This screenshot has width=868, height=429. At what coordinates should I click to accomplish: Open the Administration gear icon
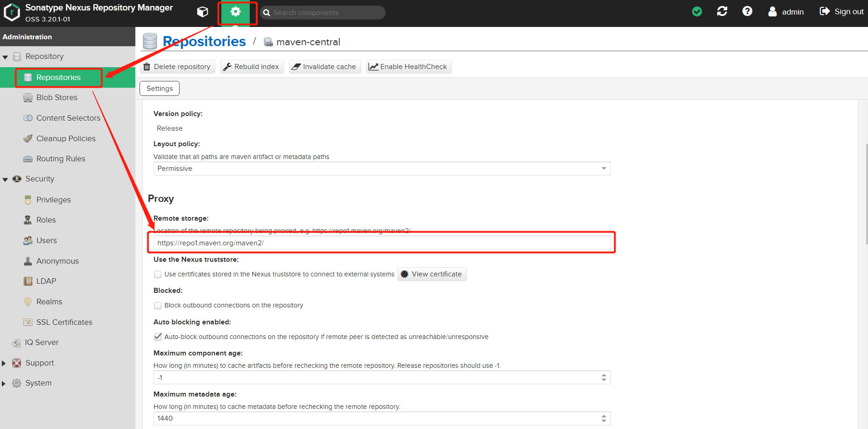[236, 12]
